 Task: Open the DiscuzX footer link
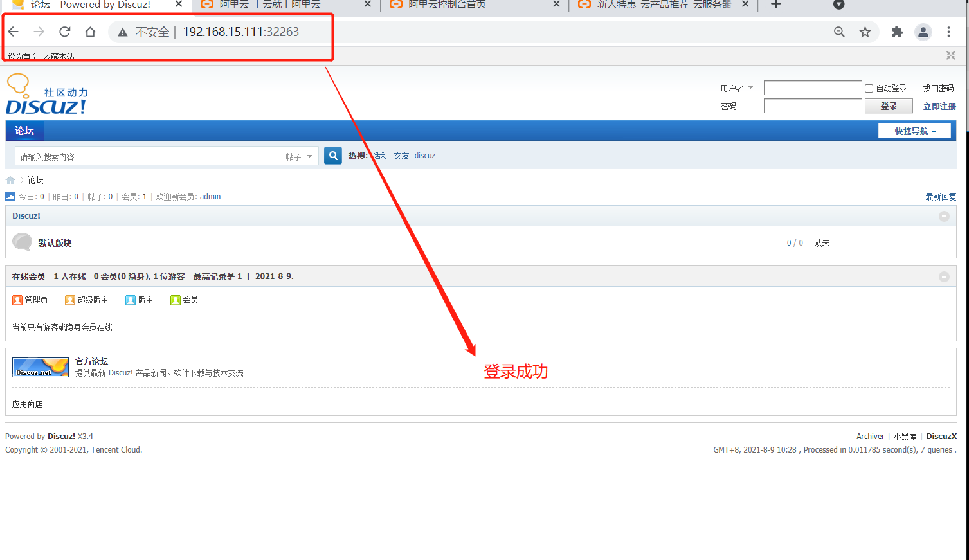(x=941, y=436)
